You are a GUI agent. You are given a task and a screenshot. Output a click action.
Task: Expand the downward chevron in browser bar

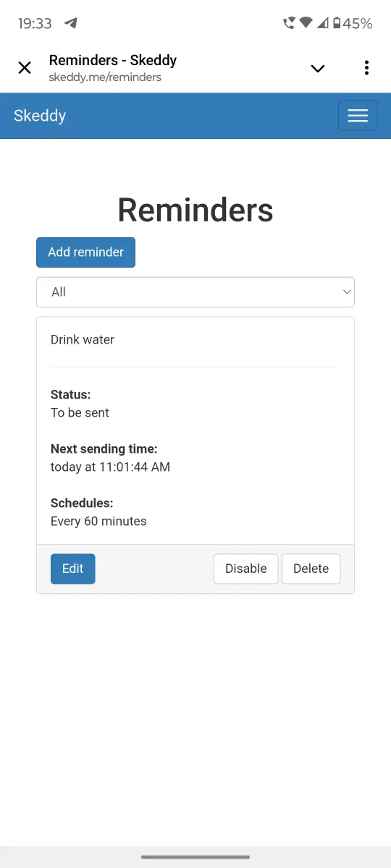coord(317,69)
